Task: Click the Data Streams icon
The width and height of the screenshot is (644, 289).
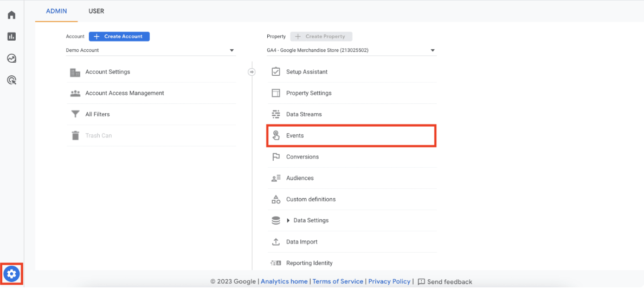Action: click(276, 114)
